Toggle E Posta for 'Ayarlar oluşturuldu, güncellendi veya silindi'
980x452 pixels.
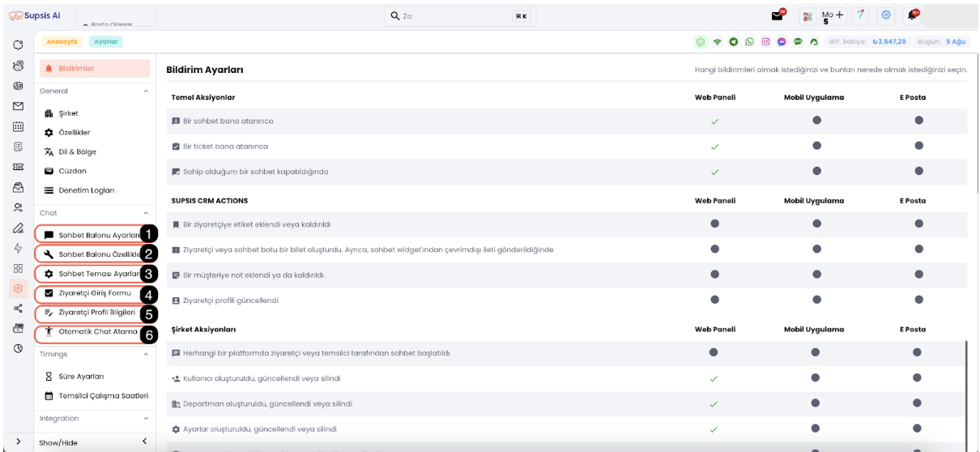918,429
